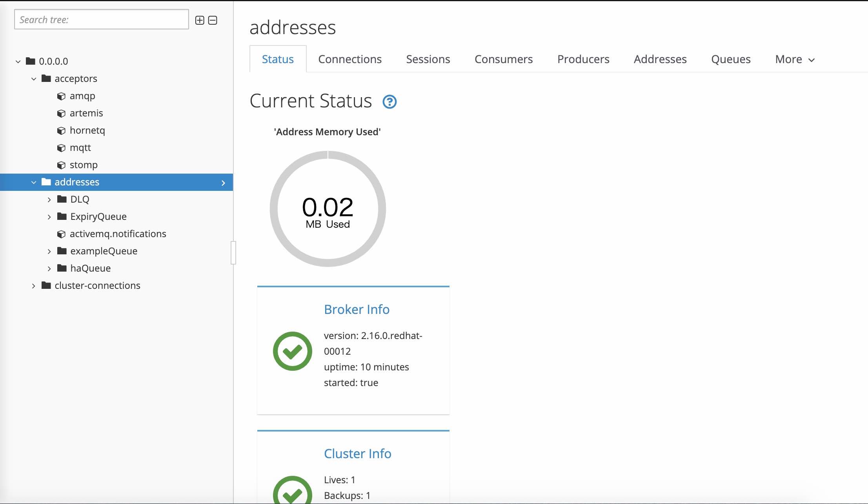Open the More tabs dropdown
This screenshot has height=504, width=868.
click(795, 59)
